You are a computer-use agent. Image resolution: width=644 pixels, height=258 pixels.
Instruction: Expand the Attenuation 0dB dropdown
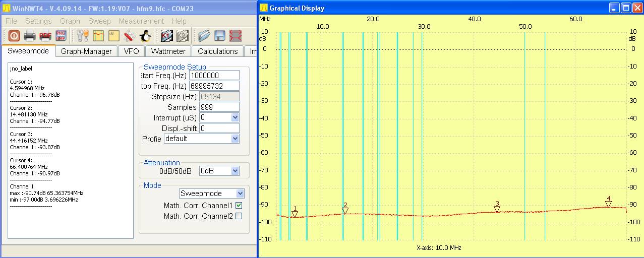pos(235,171)
